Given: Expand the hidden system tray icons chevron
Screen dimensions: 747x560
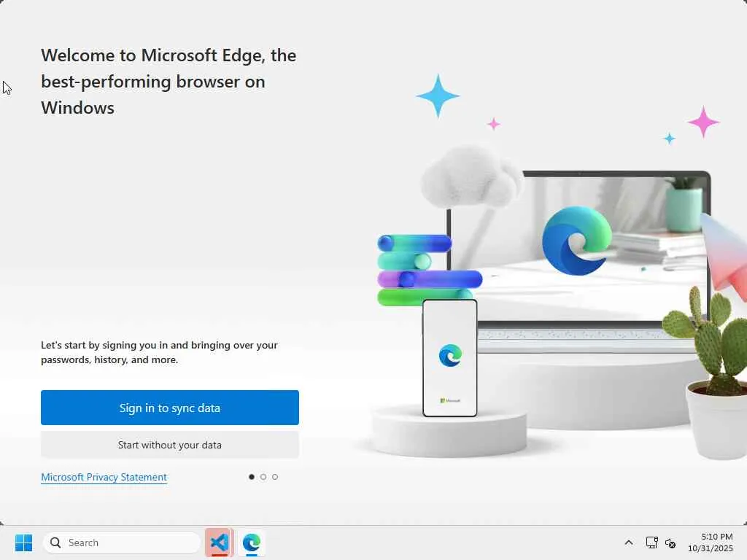Looking at the screenshot, I should 629,542.
